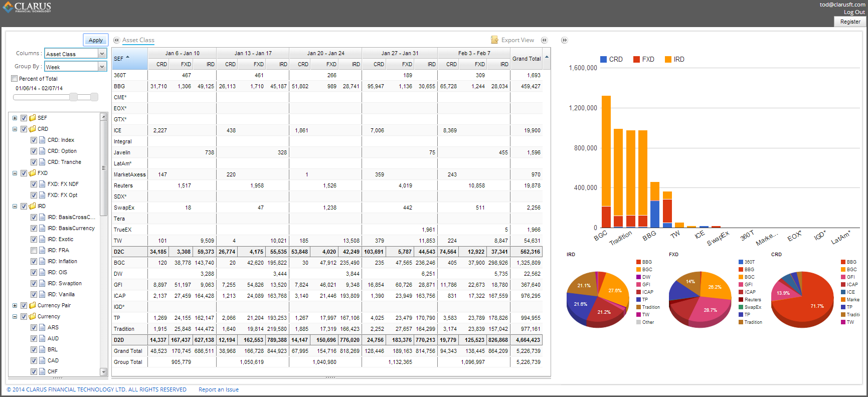Click the Apply button
The height and width of the screenshot is (397, 868).
[x=95, y=40]
